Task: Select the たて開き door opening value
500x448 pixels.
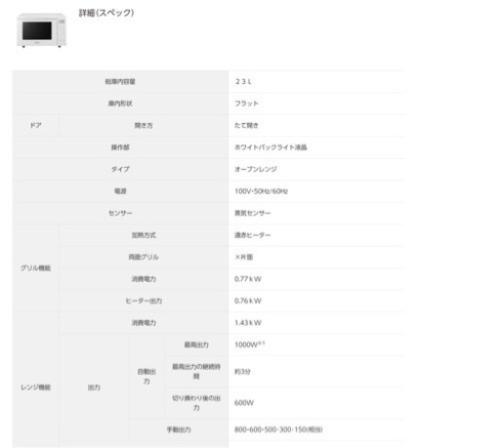Action: tap(246, 125)
